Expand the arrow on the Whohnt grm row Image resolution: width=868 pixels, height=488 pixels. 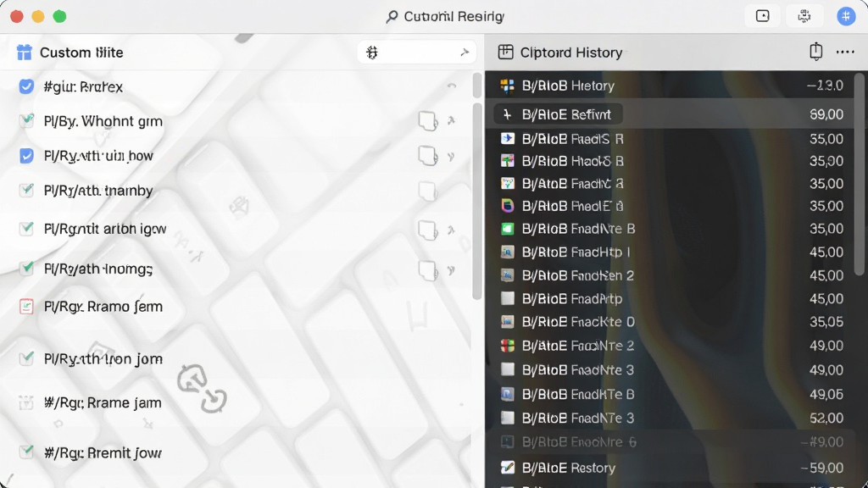451,120
